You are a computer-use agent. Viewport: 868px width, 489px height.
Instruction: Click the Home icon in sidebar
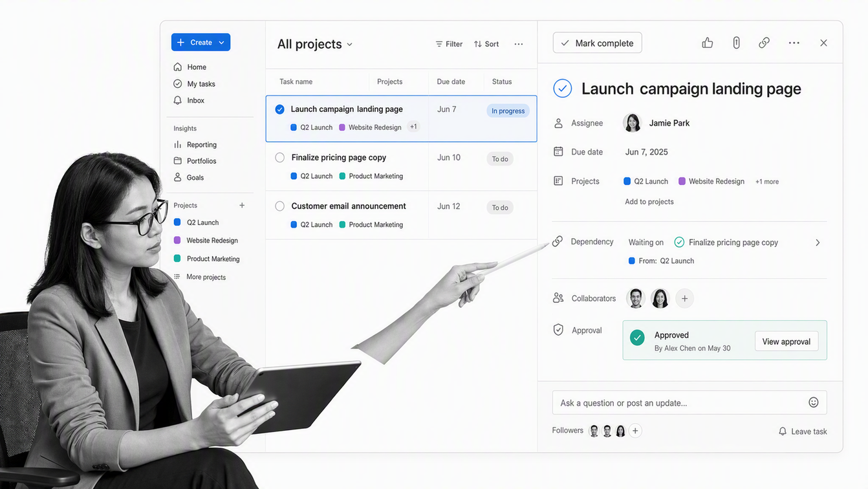tap(177, 67)
